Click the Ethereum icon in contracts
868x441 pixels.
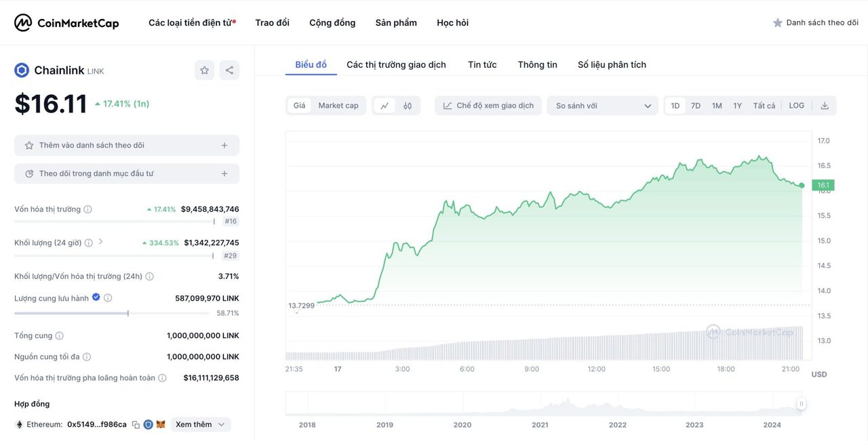19,425
